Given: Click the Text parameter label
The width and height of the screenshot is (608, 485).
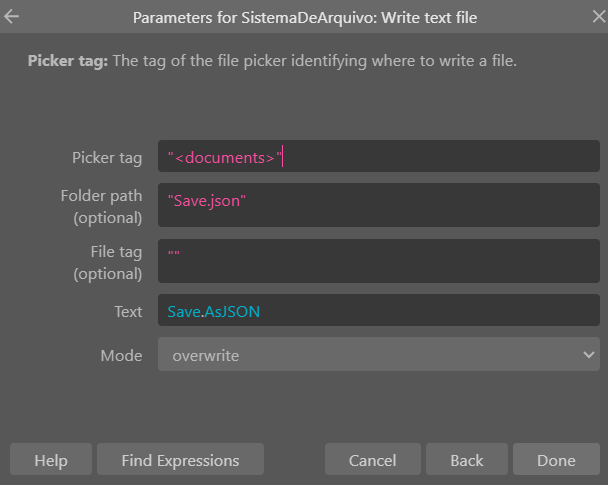Looking at the screenshot, I should coord(128,312).
